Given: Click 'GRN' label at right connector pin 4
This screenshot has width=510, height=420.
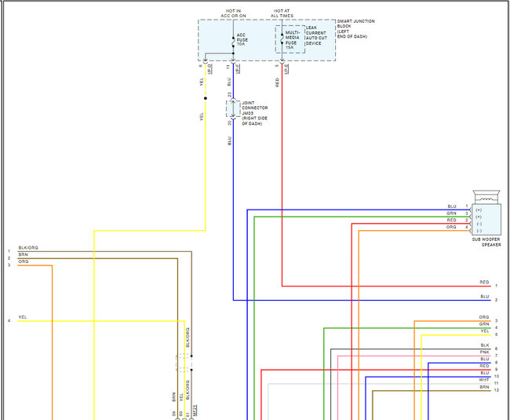Looking at the screenshot, I should (x=484, y=324).
